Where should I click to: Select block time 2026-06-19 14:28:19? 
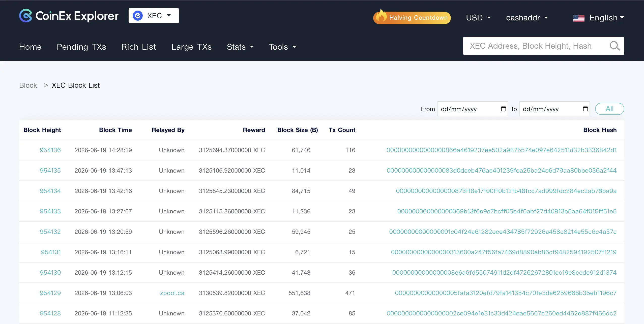coord(103,150)
